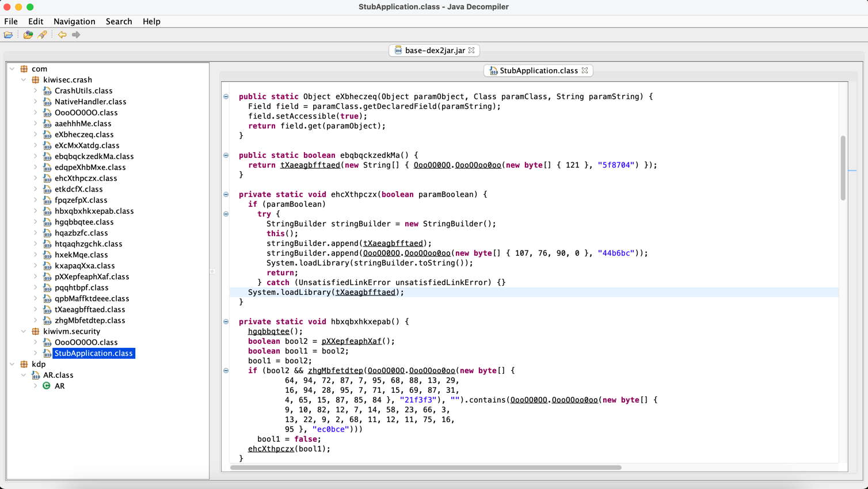Close the StubApplication.class tab

(585, 70)
